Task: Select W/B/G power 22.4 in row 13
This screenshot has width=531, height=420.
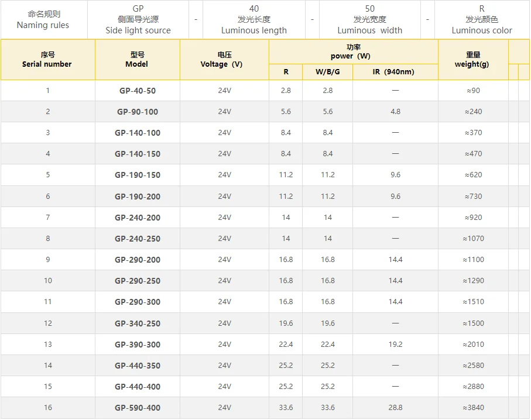Action: 327,345
